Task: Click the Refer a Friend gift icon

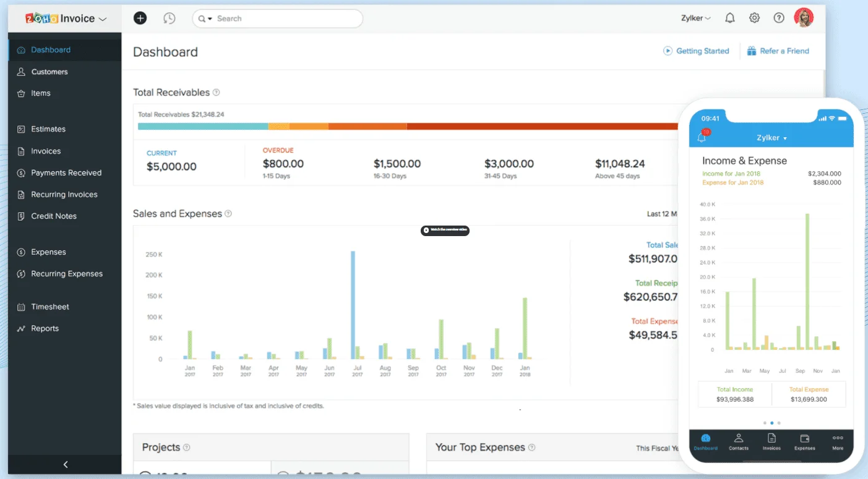Action: [752, 51]
